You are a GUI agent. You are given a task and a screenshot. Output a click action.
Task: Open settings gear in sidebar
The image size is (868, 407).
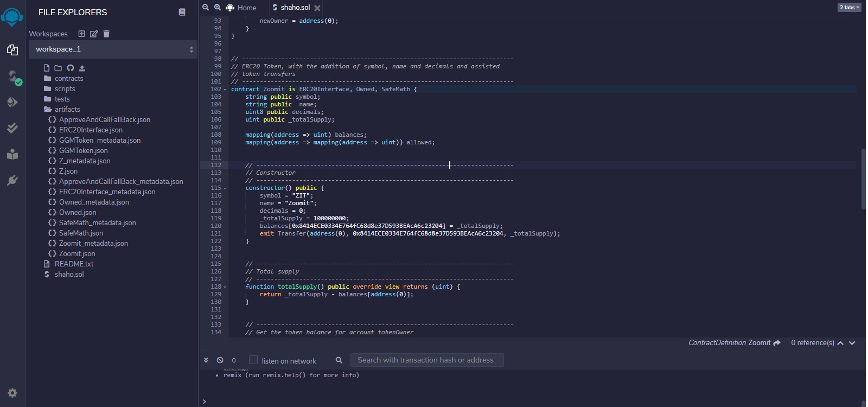tap(12, 393)
